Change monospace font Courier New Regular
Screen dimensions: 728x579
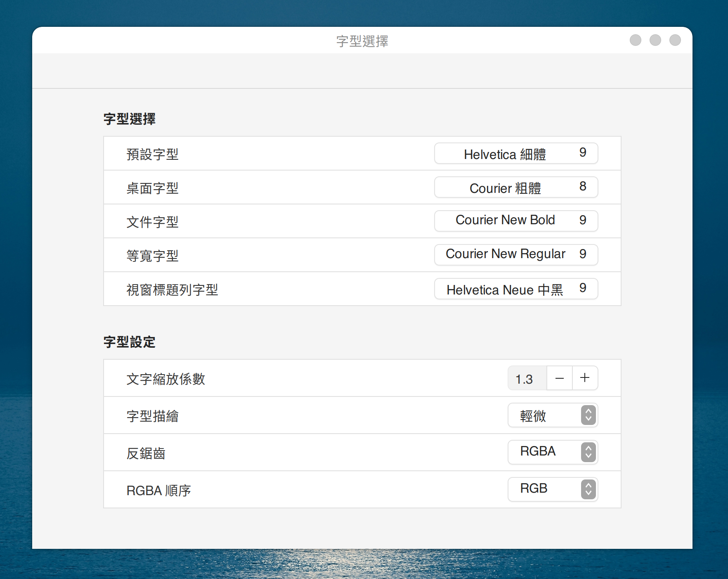pos(516,255)
